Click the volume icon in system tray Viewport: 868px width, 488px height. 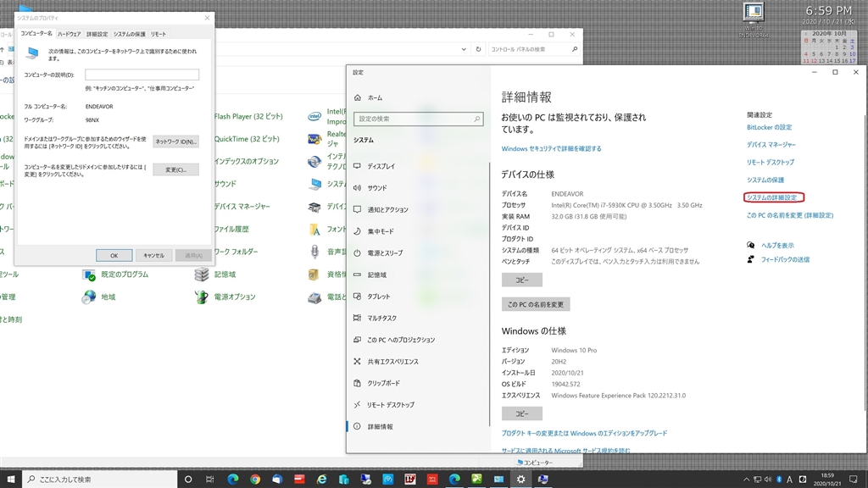click(x=768, y=480)
